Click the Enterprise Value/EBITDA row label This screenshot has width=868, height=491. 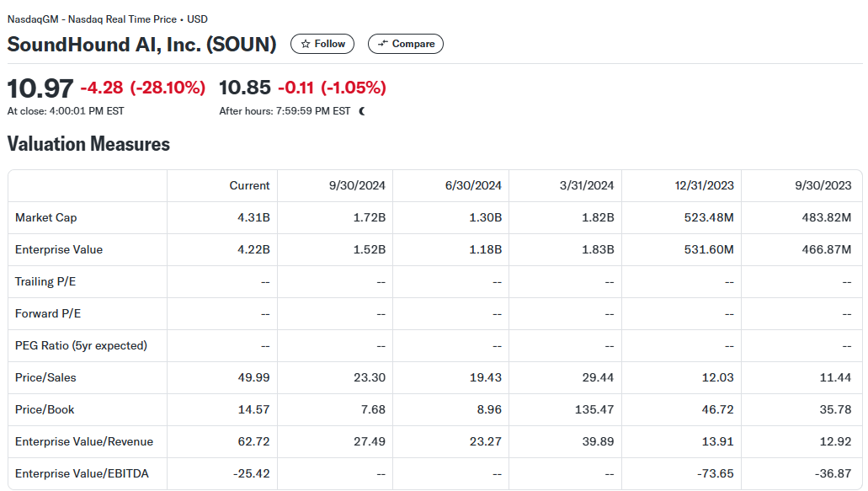tap(82, 474)
